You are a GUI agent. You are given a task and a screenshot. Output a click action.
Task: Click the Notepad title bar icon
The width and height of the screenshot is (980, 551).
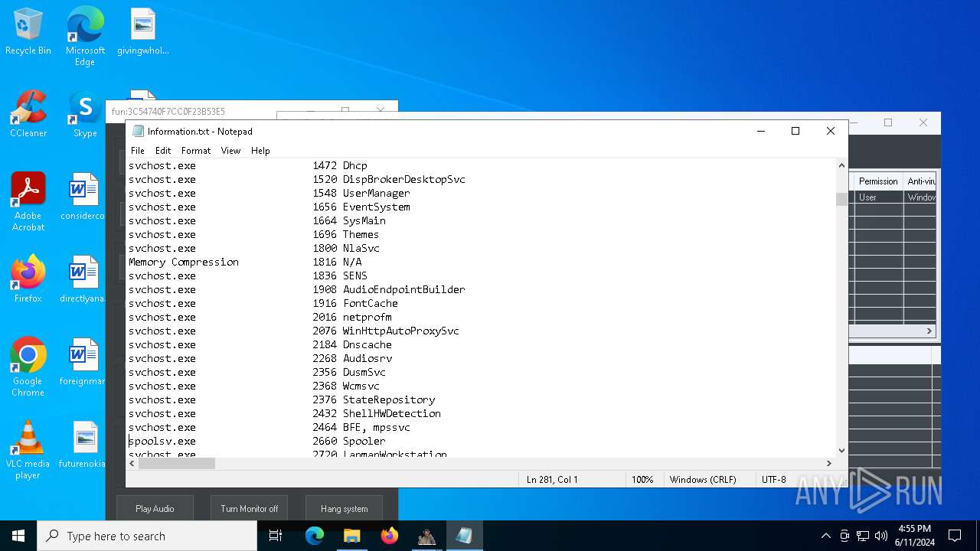(x=138, y=131)
